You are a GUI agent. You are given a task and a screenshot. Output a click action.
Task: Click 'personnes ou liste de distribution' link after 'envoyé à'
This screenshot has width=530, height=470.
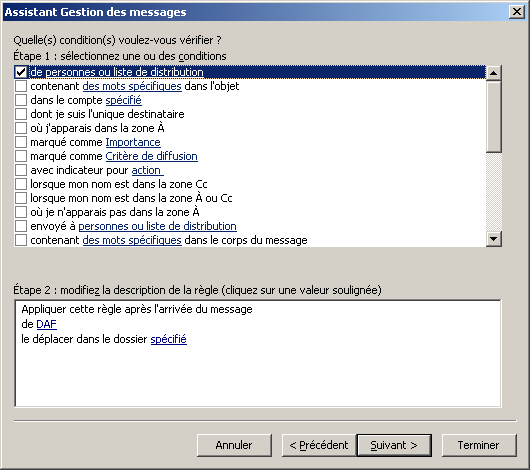pyautogui.click(x=157, y=226)
